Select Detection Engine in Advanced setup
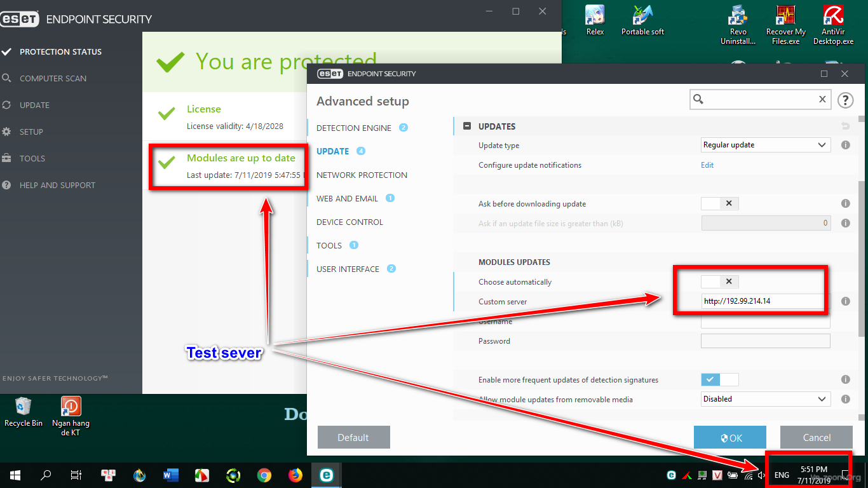Image resolution: width=868 pixels, height=488 pixels. [354, 128]
